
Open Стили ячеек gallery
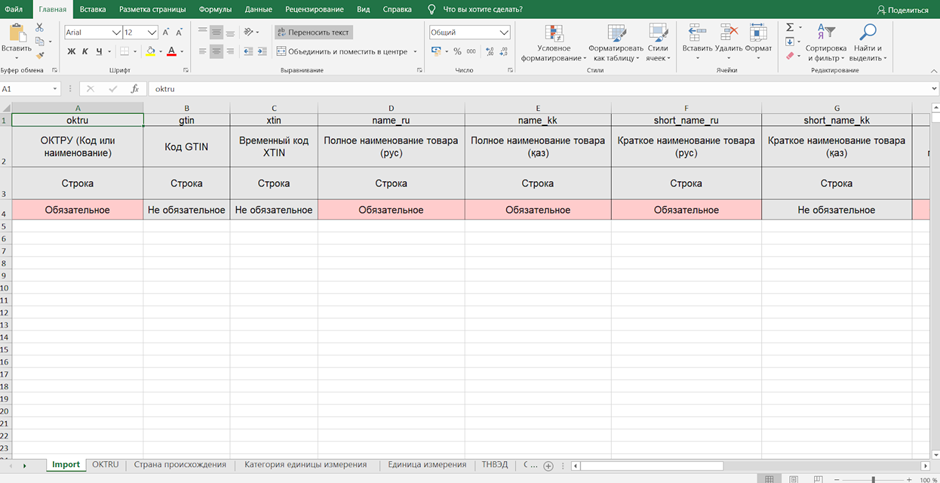click(658, 43)
